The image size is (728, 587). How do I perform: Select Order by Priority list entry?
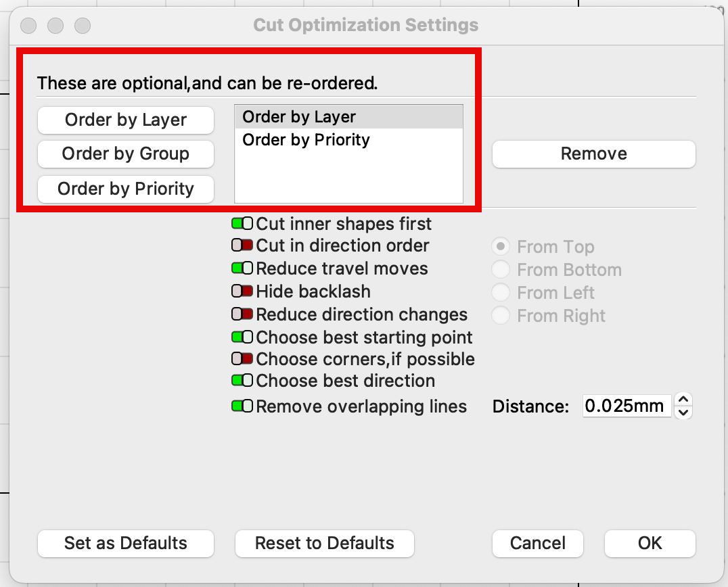[306, 140]
